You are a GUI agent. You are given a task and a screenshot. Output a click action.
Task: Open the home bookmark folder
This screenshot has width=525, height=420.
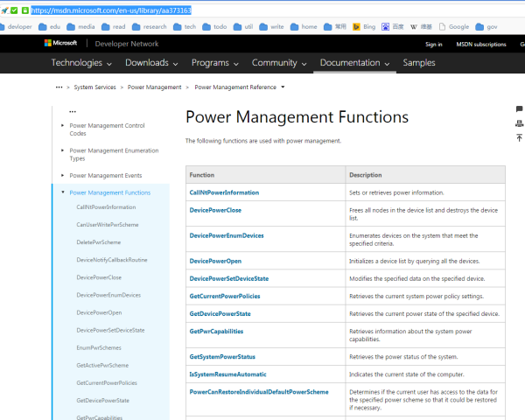[x=304, y=26]
